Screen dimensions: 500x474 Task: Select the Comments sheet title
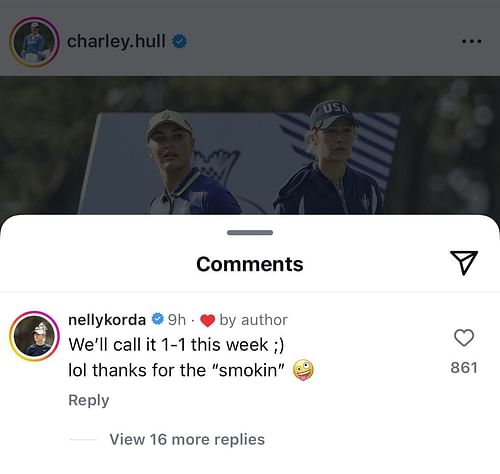tap(250, 264)
